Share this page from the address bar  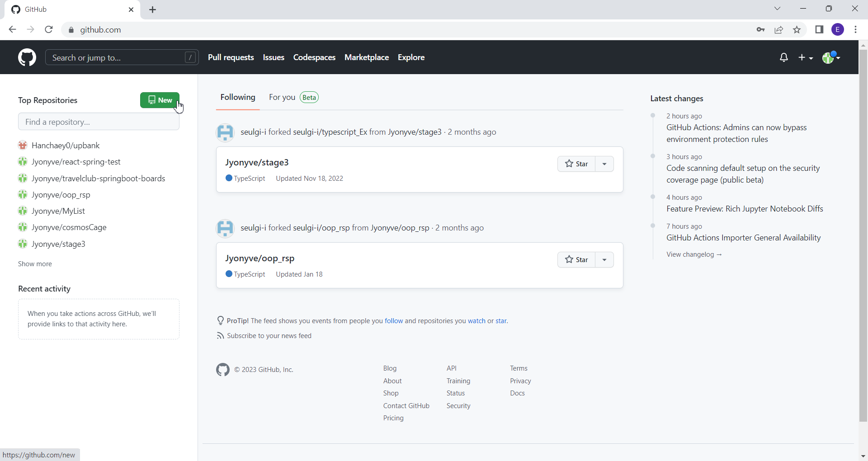[779, 30]
